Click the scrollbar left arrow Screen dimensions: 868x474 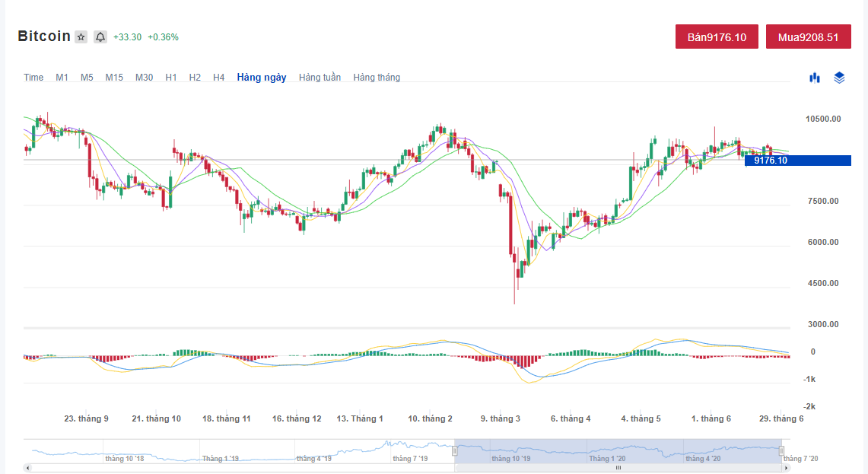pyautogui.click(x=28, y=468)
